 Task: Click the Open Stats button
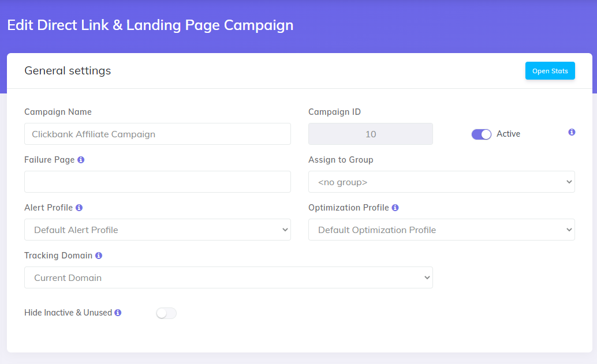[550, 71]
